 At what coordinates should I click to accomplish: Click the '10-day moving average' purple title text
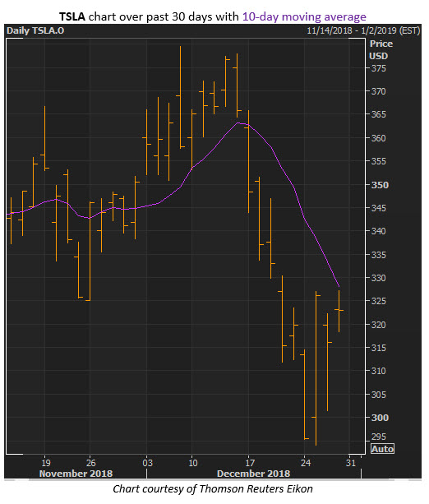coord(304,16)
